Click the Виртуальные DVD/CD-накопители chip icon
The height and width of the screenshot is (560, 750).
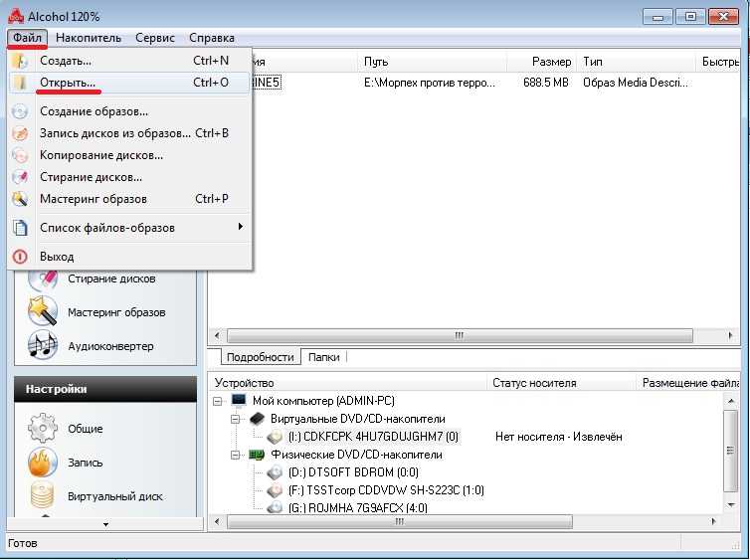257,419
